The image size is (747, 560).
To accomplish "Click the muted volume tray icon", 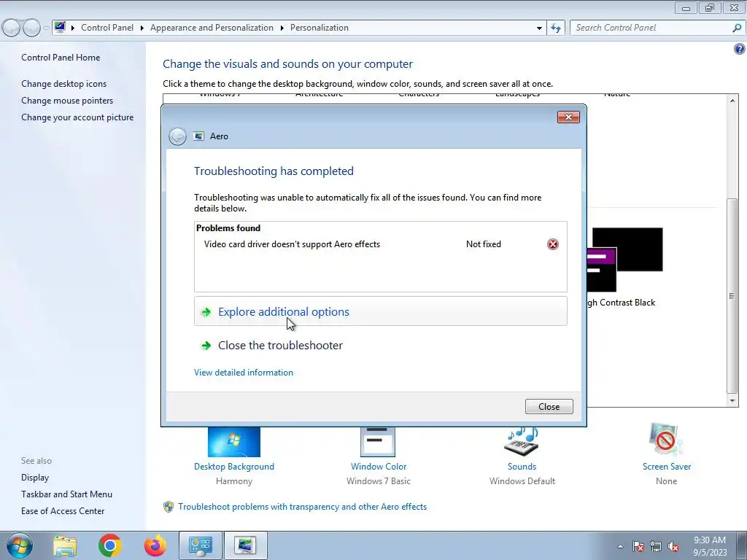I will [x=673, y=546].
